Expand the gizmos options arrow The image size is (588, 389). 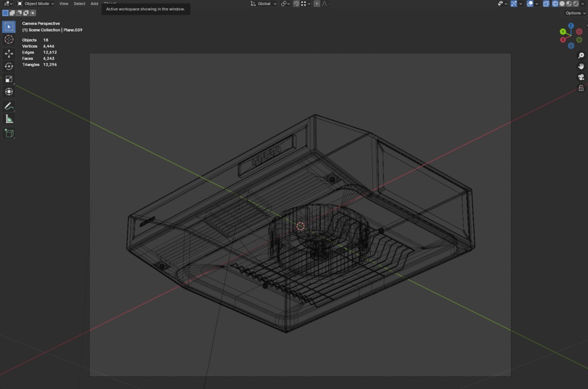(x=520, y=4)
